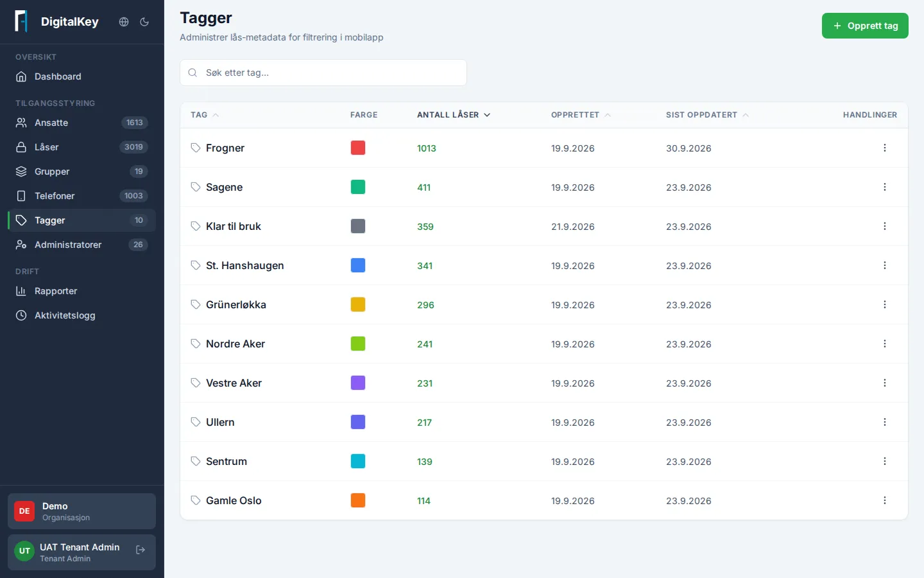924x578 pixels.
Task: Sort by TAG column header
Action: coord(205,115)
